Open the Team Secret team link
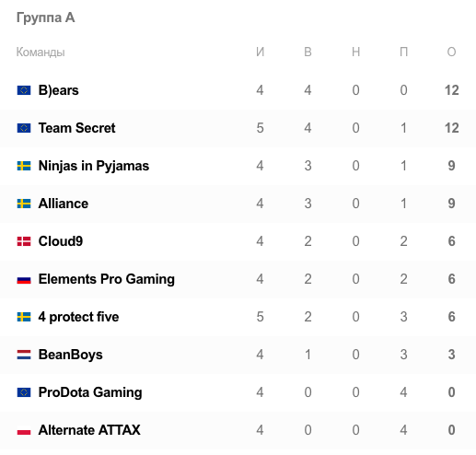This screenshot has height=455, width=476. (x=76, y=128)
